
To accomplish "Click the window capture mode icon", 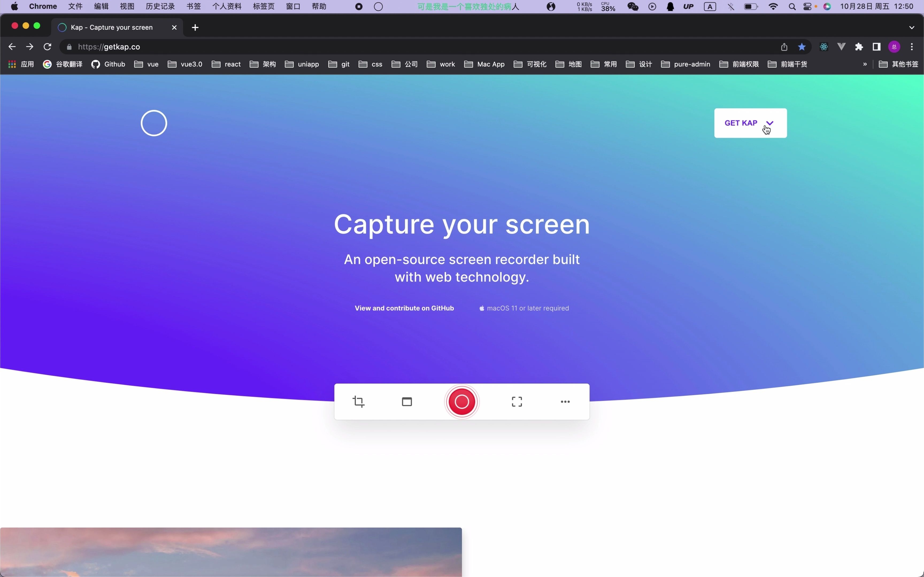I will coord(406,401).
